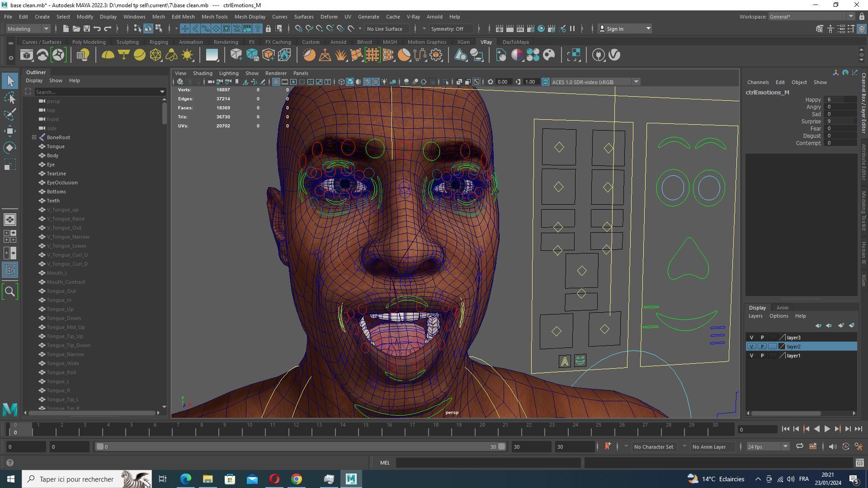Toggle visibility V of layer3
The image size is (868, 488).
[751, 338]
